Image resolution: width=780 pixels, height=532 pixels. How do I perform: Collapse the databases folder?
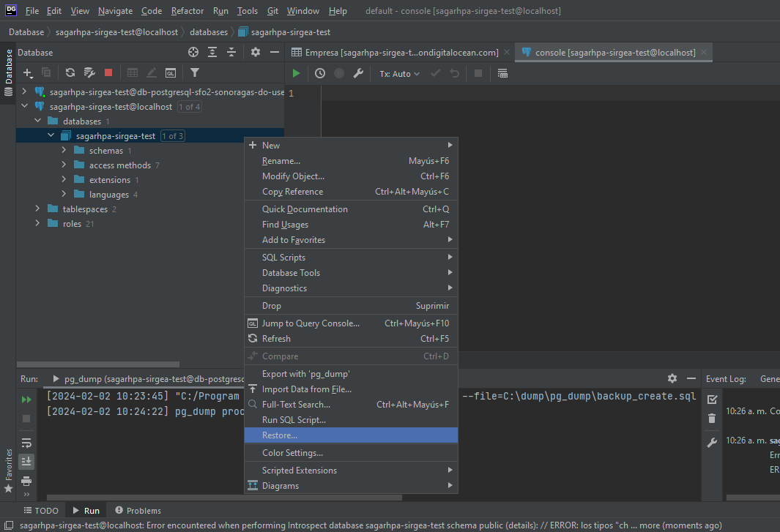click(x=38, y=121)
